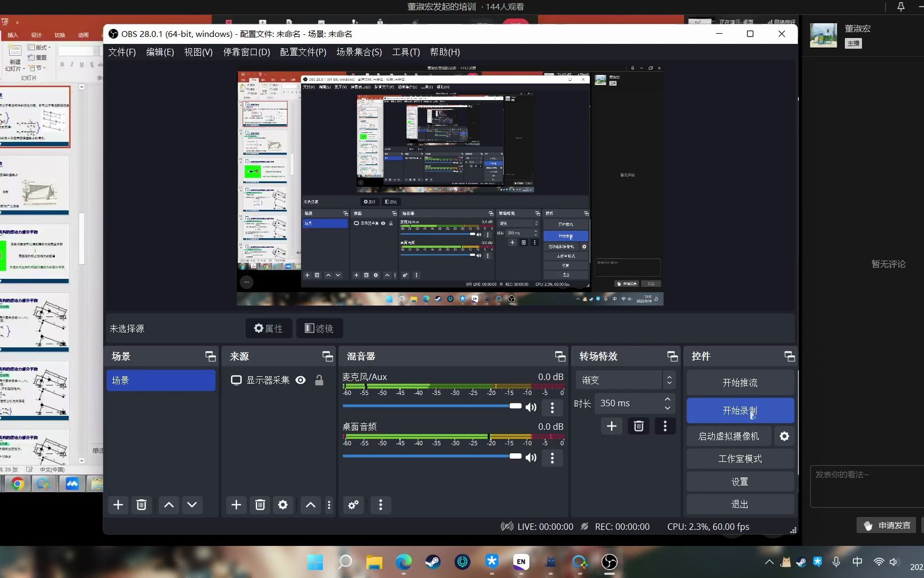Open 设置 button in controls
924x578 pixels.
pos(740,482)
